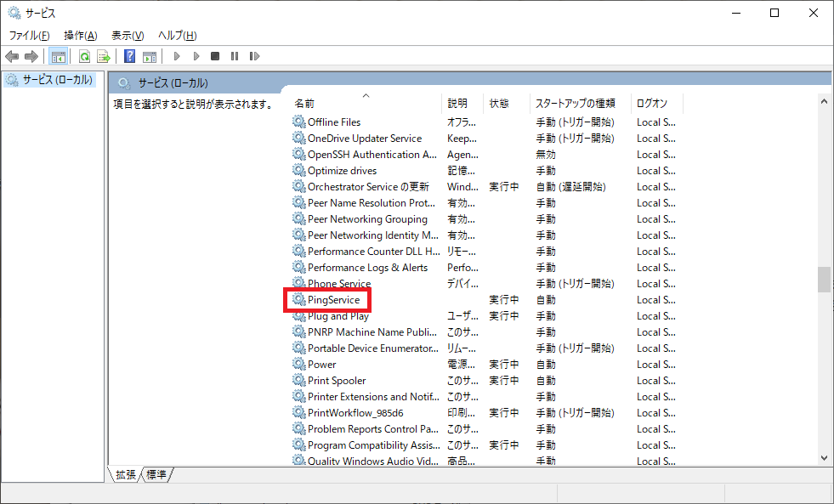Open the 表示(V) menu
This screenshot has width=834, height=504.
click(x=128, y=35)
